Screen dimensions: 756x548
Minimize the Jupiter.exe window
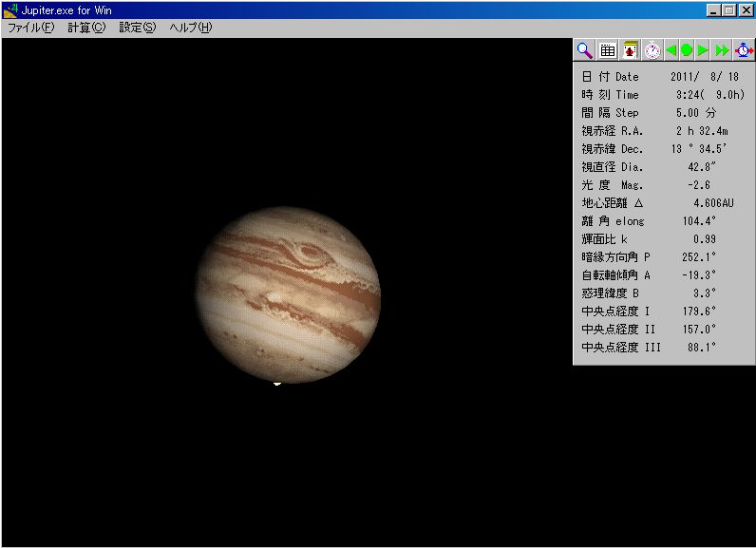click(713, 10)
